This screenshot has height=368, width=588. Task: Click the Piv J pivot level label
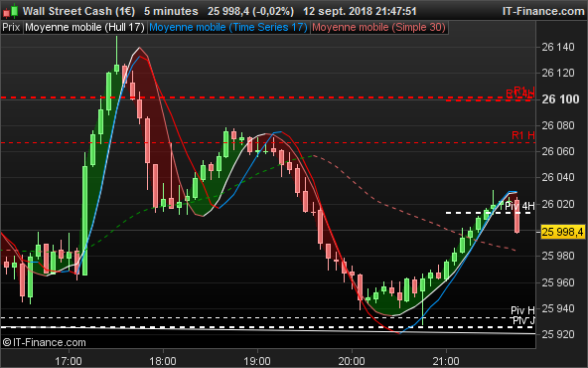click(523, 320)
